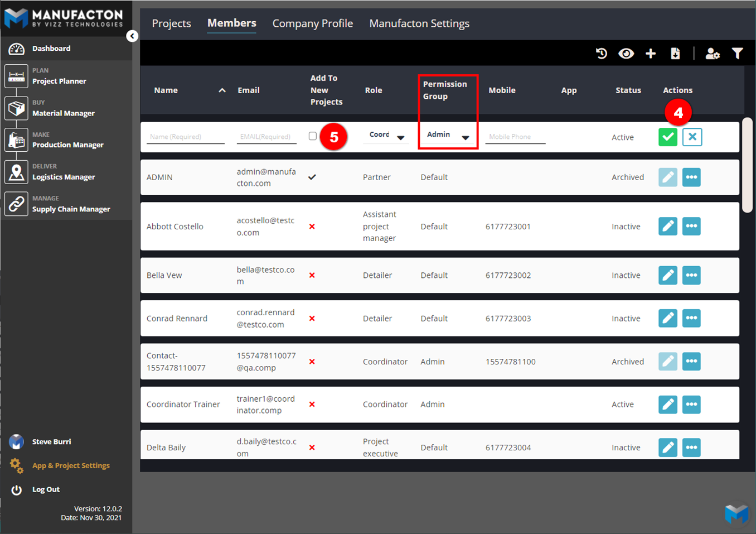Click the plus icon to add member
756x534 pixels.
point(651,54)
